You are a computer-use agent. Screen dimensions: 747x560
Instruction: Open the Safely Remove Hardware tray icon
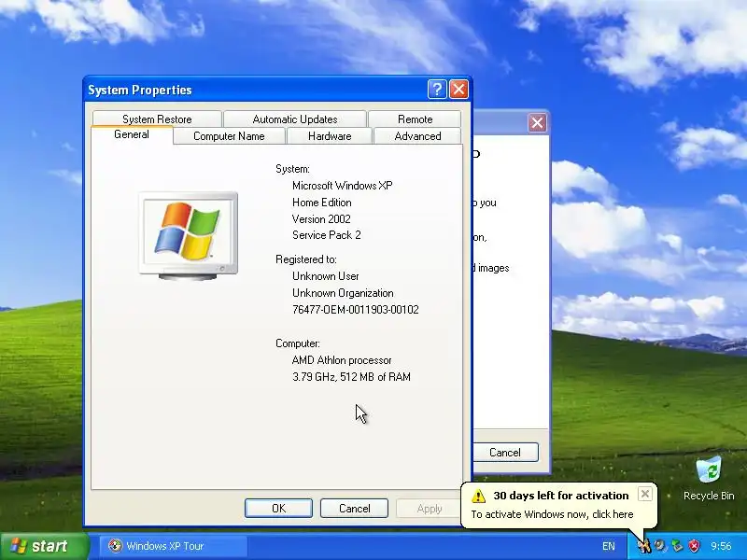click(677, 546)
